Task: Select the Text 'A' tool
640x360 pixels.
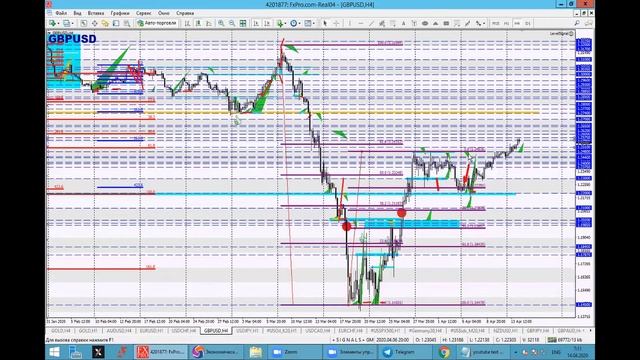Action: click(403, 23)
